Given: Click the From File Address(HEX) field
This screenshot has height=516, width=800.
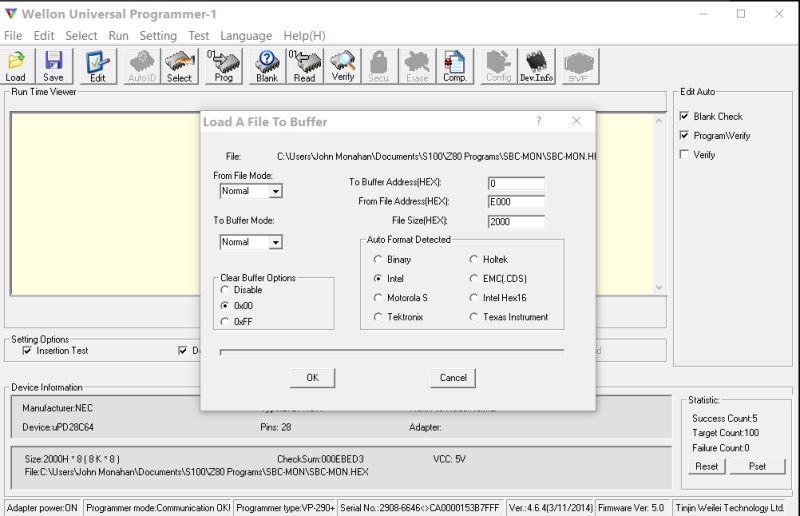Looking at the screenshot, I should [516, 202].
